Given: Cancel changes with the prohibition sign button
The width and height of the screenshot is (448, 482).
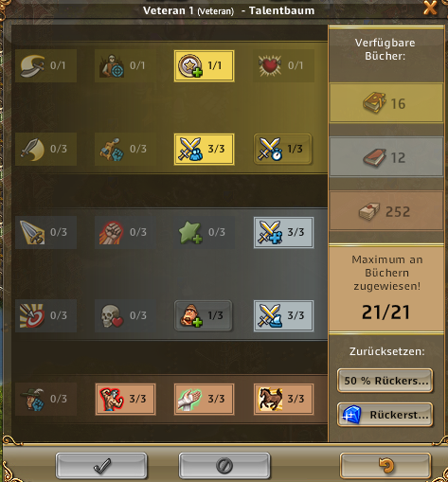Looking at the screenshot, I should click(x=224, y=466).
